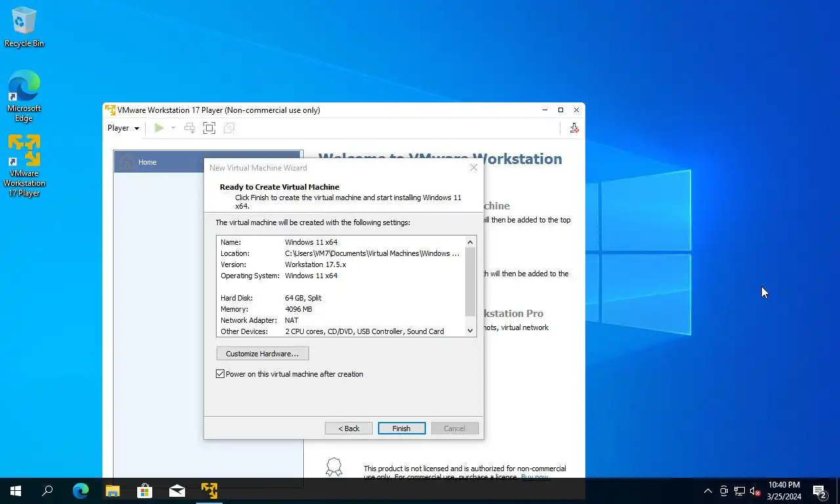Image resolution: width=840 pixels, height=504 pixels.
Task: Select VMware Workstation 17 Player desktop shortcut
Action: 24,165
